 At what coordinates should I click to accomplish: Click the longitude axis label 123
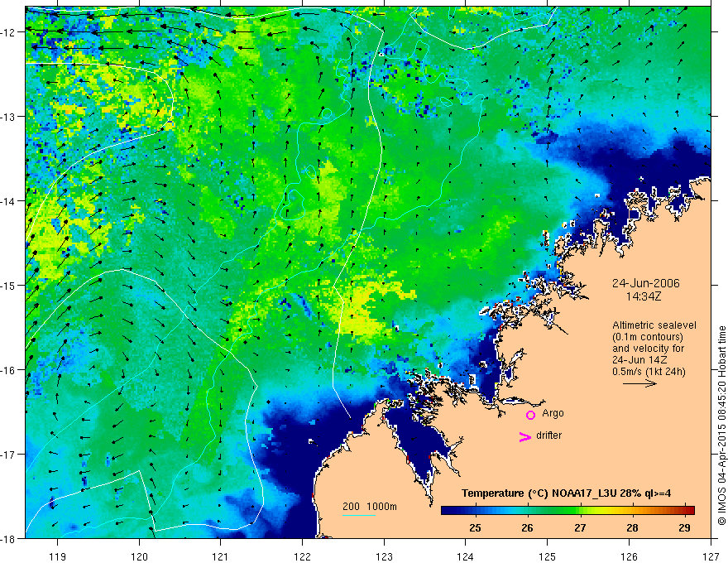point(384,556)
